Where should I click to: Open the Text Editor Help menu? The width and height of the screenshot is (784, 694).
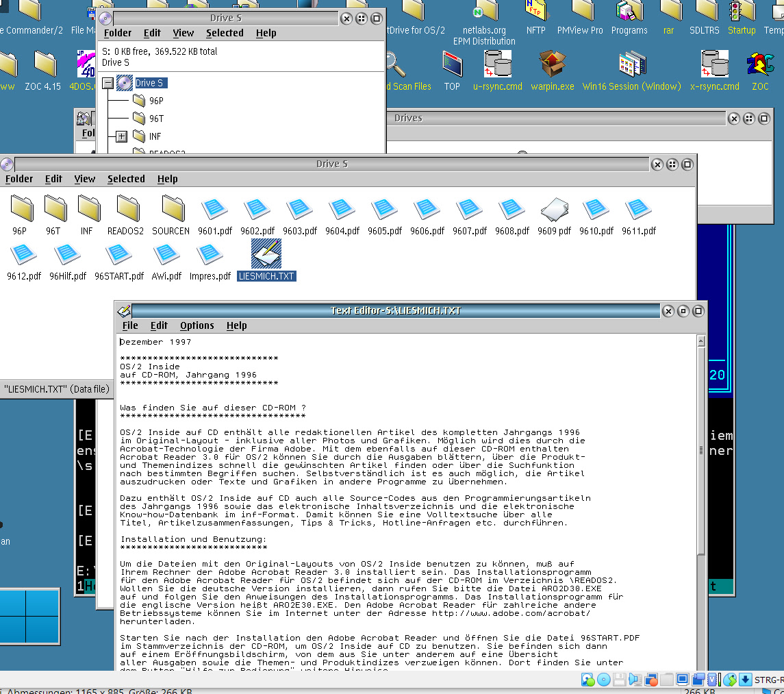pos(236,325)
